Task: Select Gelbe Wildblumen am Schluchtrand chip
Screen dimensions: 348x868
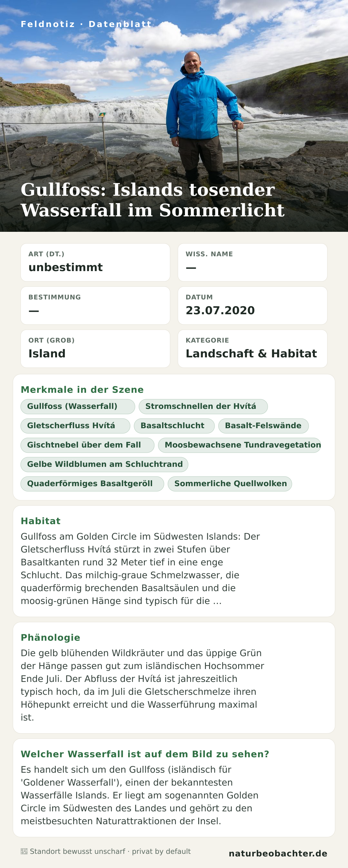Action: pos(104,464)
